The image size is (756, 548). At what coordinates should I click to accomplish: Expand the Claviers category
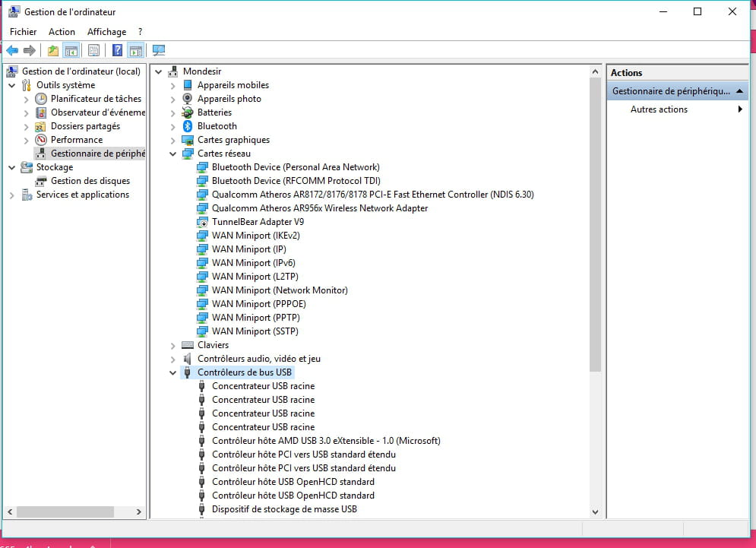172,345
